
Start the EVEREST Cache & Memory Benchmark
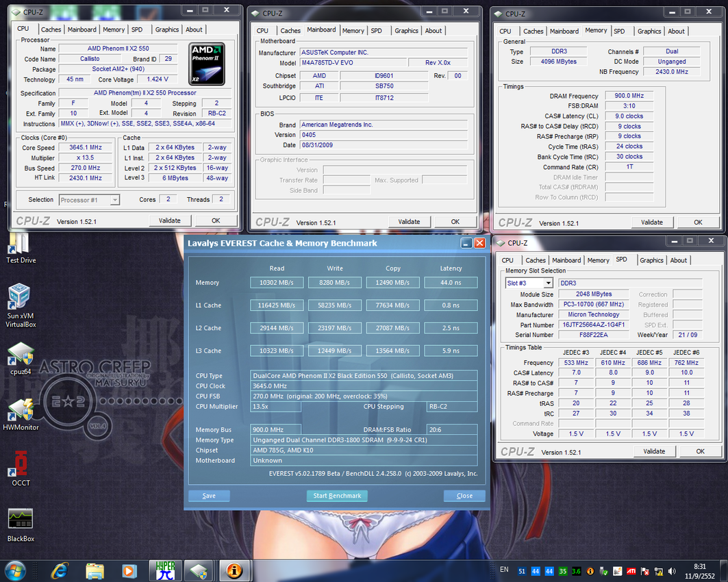point(337,496)
